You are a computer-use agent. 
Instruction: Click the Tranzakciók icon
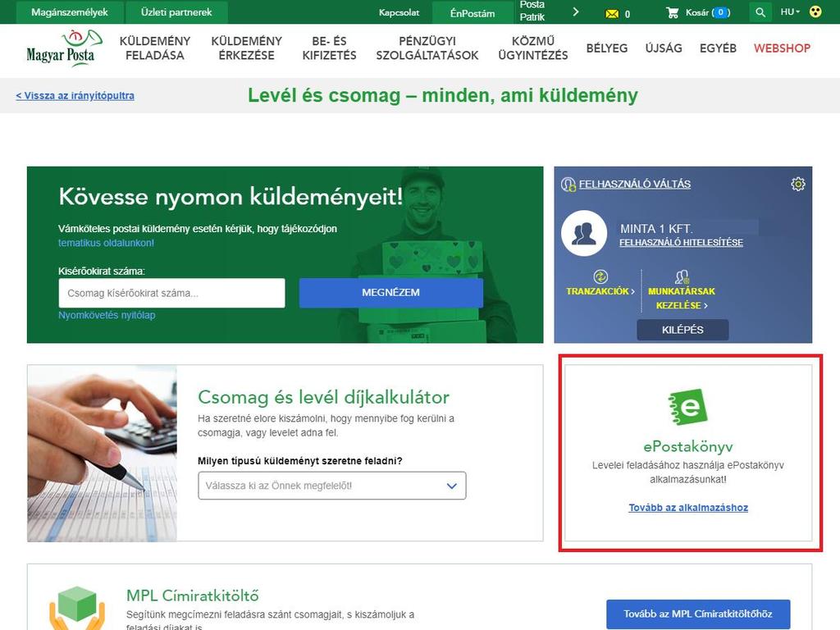(600, 277)
